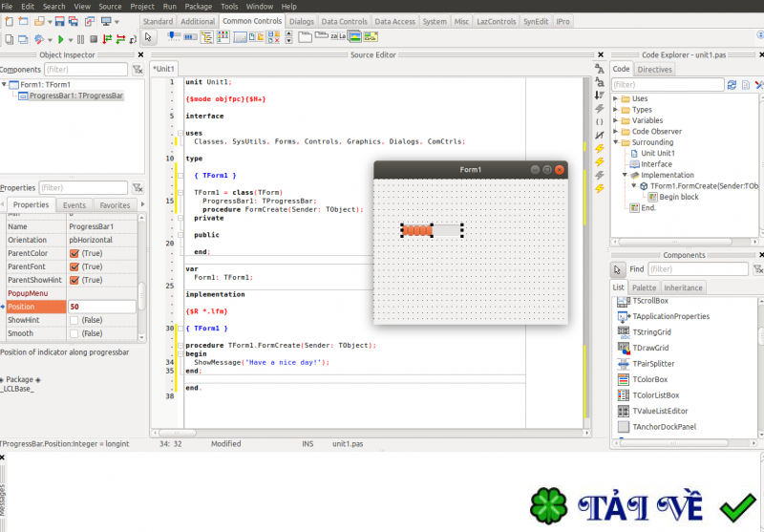Enable the ShowHint property checkbox
Image resolution: width=764 pixels, height=532 pixels.
(74, 320)
